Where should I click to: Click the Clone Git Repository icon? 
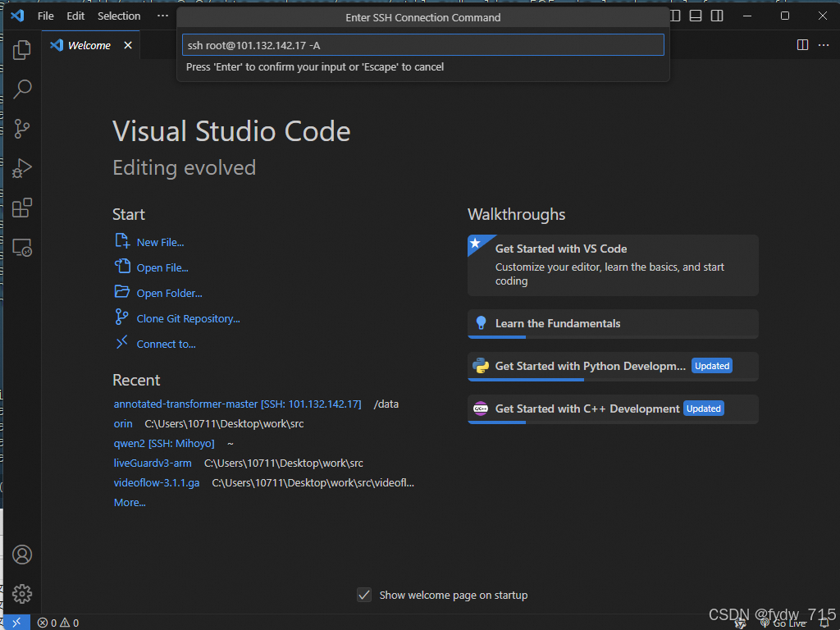click(x=121, y=317)
